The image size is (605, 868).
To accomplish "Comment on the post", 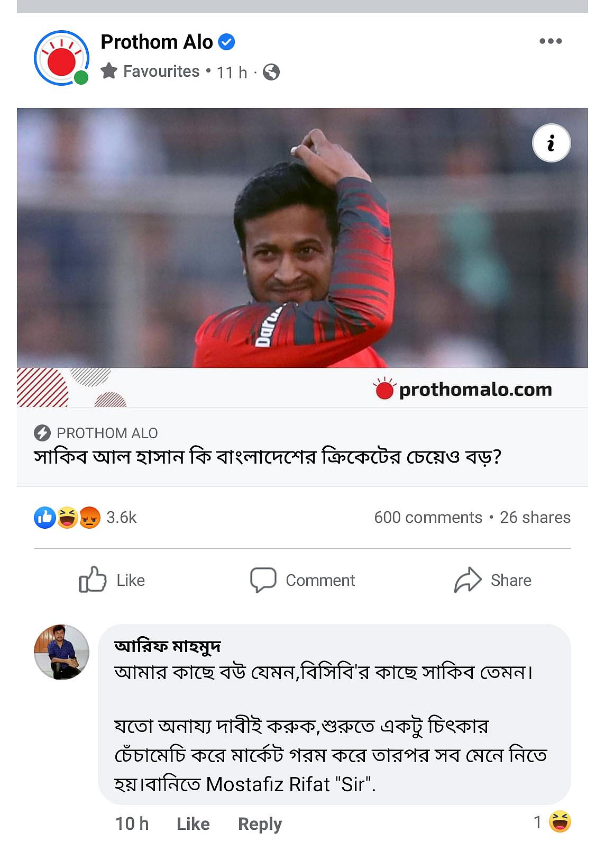I will (302, 580).
